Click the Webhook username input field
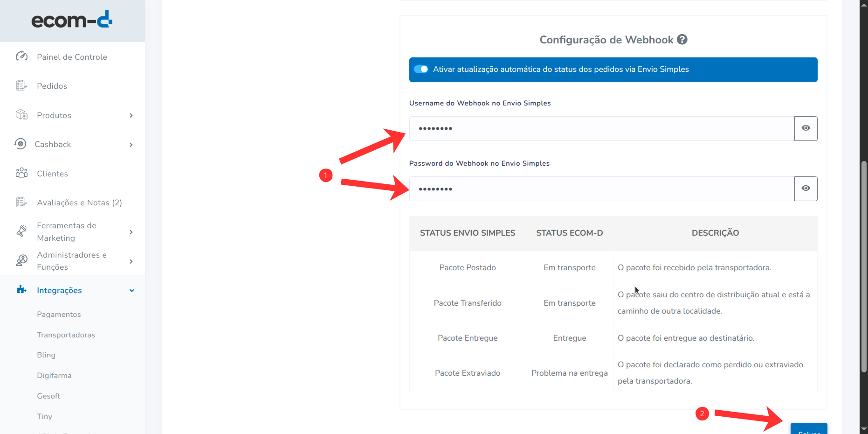 pyautogui.click(x=601, y=128)
